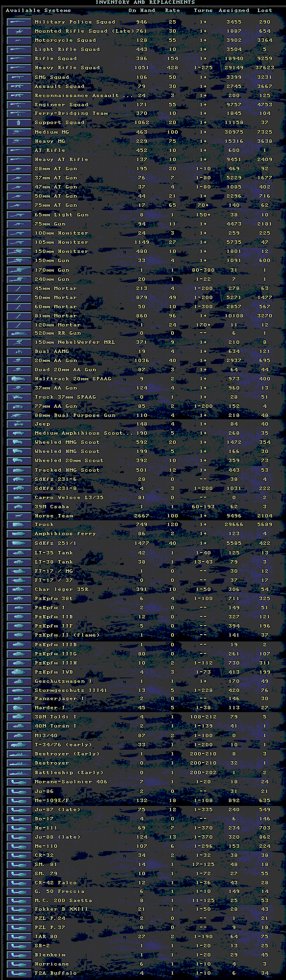Click the Me-109E/F aircraft icon

click(x=19, y=801)
